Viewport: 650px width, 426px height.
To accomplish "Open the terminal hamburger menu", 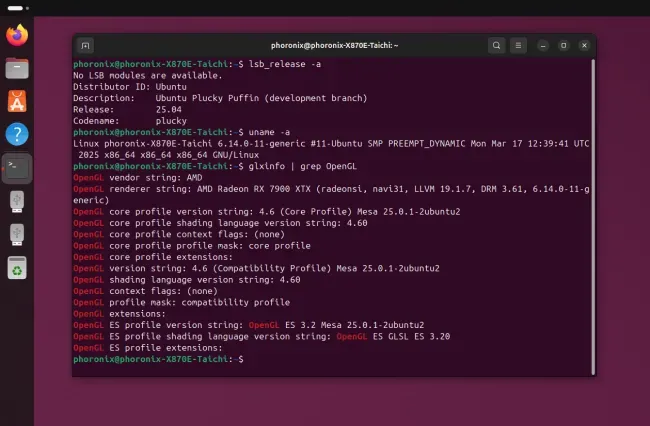I will [518, 46].
